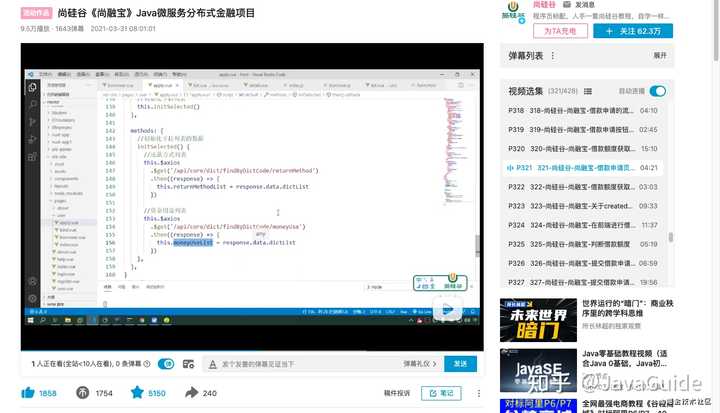Toggle the danmaku display switch
Viewport: 720px width, 413px height.
166,364
